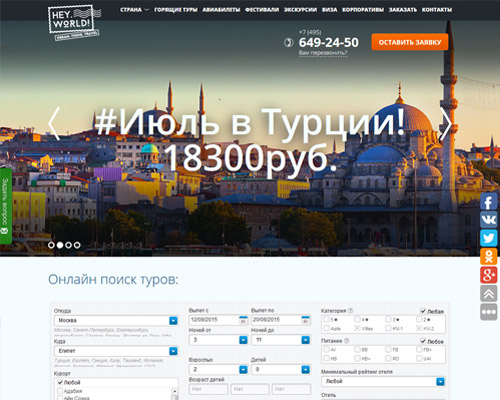Click the Hey World logo
The width and height of the screenshot is (500, 400).
[x=74, y=22]
